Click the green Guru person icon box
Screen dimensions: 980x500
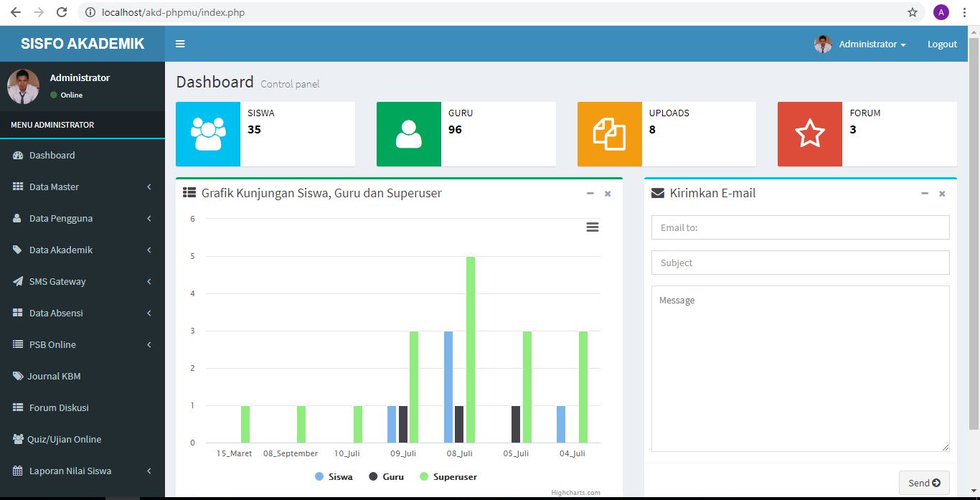pyautogui.click(x=409, y=134)
